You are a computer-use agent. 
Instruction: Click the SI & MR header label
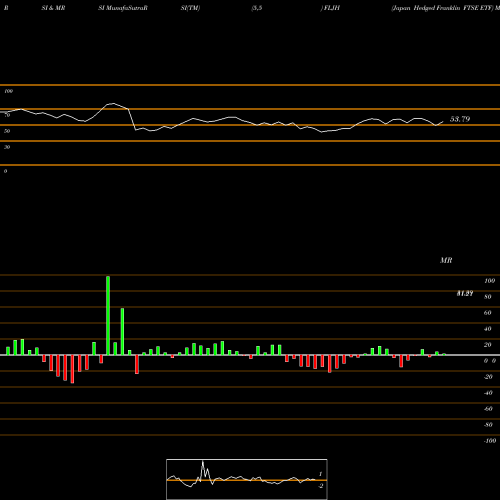click(53, 8)
